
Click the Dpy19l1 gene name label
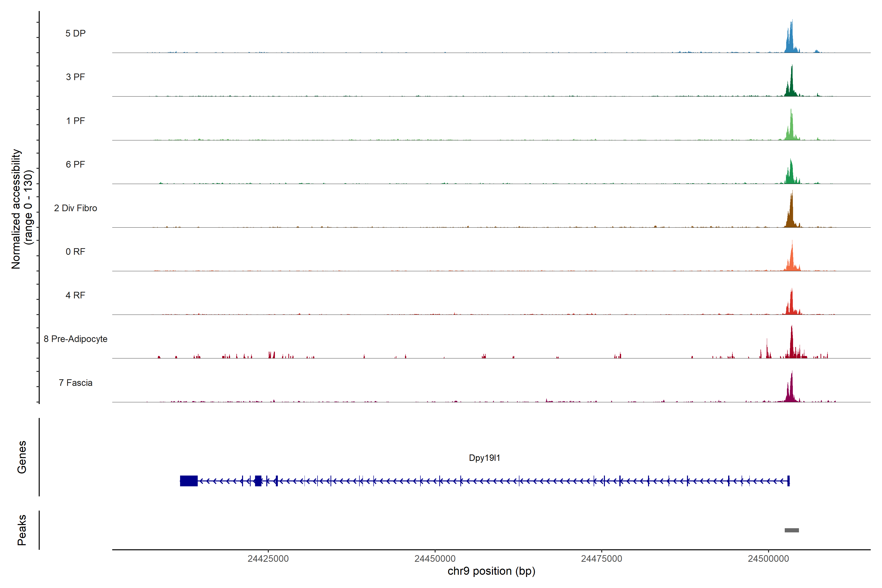click(x=485, y=458)
